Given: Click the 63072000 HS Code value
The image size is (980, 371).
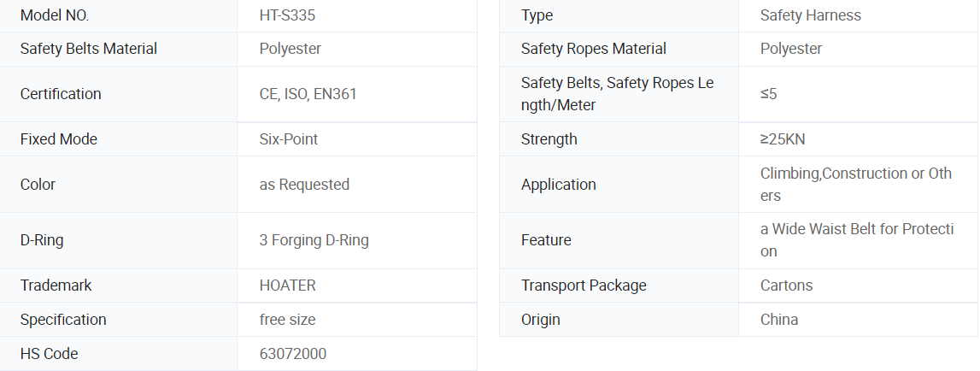Looking at the screenshot, I should point(292,354).
